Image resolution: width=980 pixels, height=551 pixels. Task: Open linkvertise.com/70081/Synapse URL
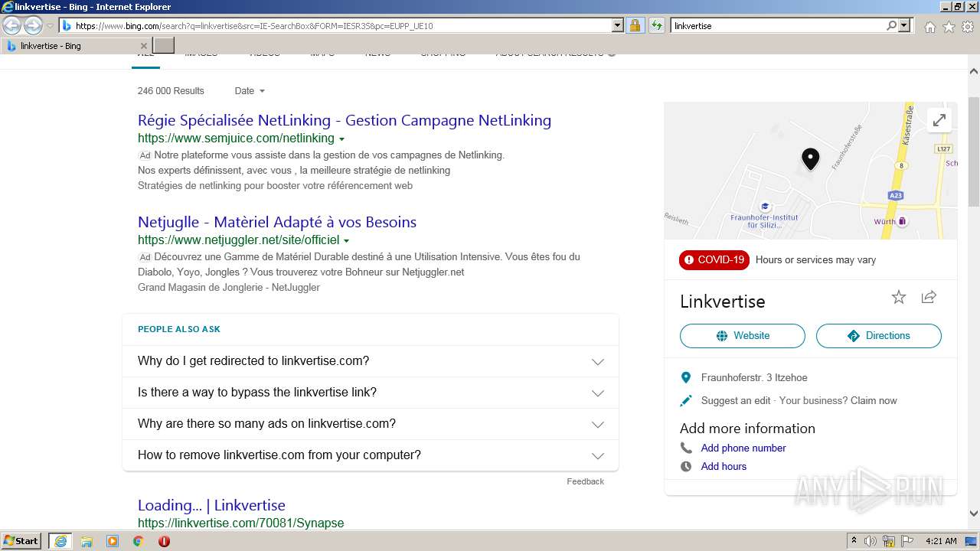coord(240,523)
